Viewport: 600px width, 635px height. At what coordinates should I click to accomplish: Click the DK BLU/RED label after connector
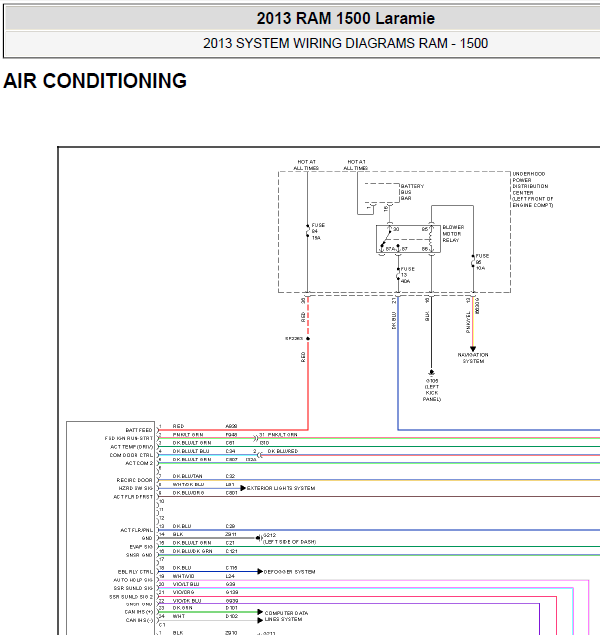point(283,451)
